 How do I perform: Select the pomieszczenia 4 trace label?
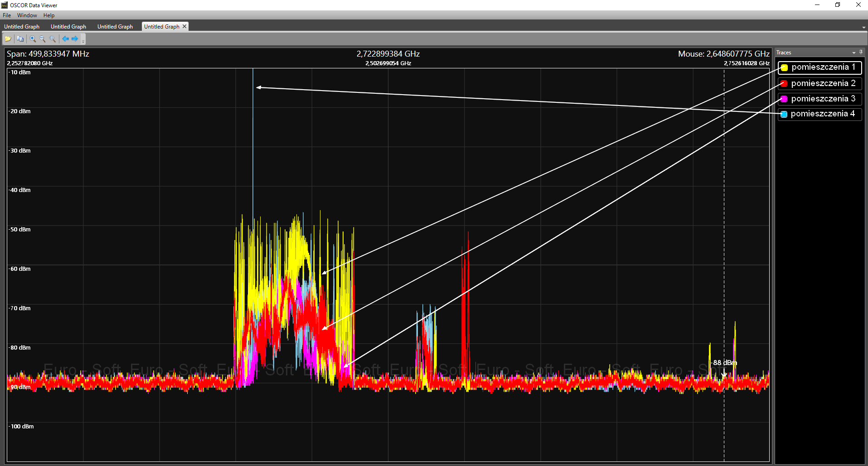[x=823, y=114]
